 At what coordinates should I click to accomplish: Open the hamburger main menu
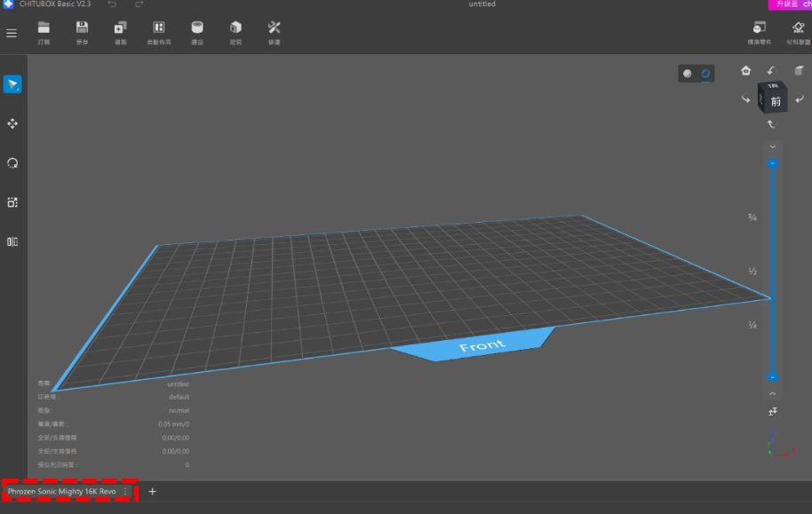point(12,34)
